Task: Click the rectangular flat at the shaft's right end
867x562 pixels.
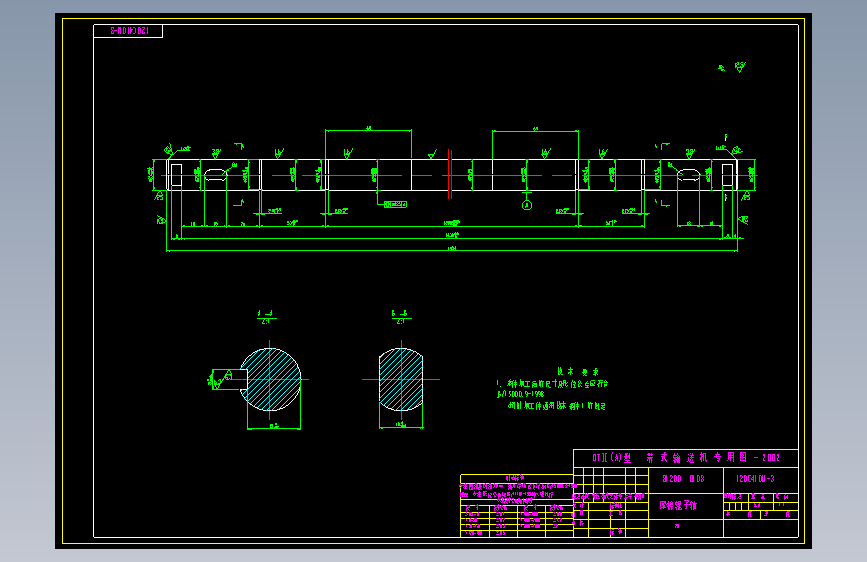Action: (728, 175)
